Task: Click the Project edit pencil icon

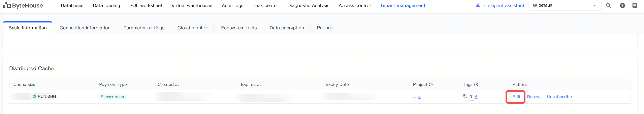Action: point(419,97)
